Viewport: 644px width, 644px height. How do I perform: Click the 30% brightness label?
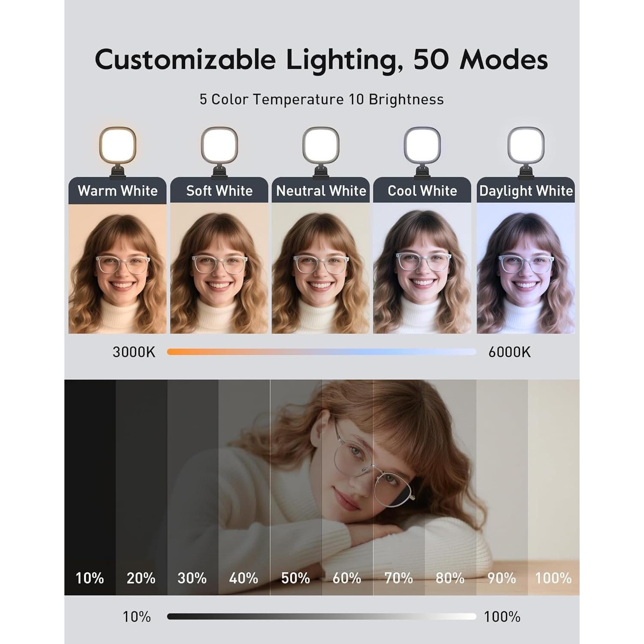point(192,578)
